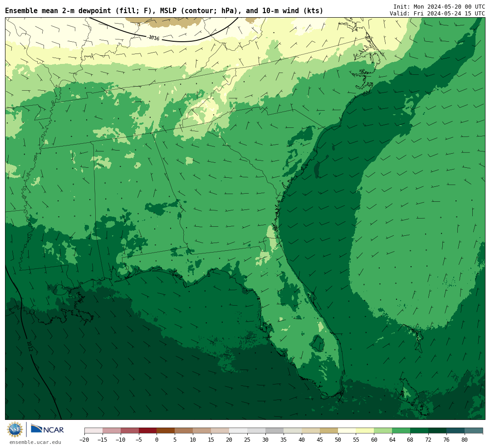This screenshot has height=448, width=490.
Task: Click the colorbar tick label 35
Action: click(284, 439)
